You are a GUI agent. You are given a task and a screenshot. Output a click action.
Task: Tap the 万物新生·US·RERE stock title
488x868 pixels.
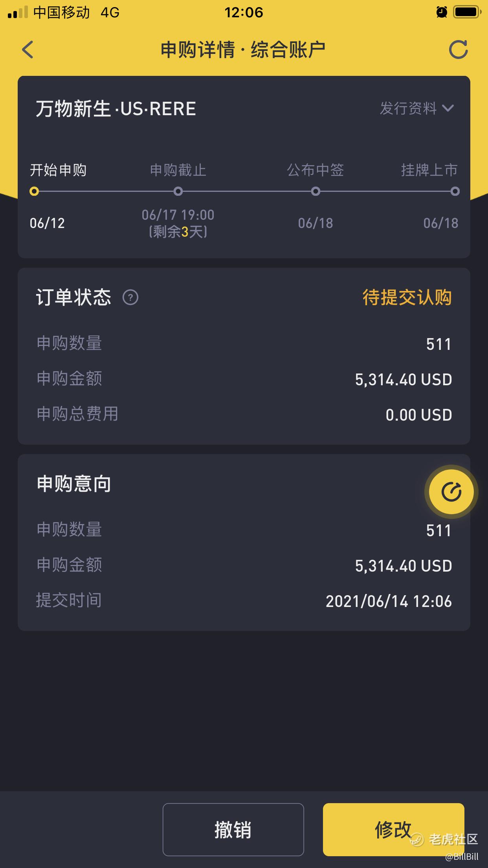point(116,108)
